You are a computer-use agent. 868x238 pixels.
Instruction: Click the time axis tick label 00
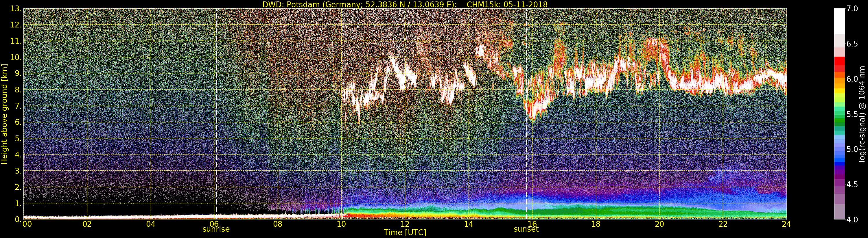click(x=27, y=224)
